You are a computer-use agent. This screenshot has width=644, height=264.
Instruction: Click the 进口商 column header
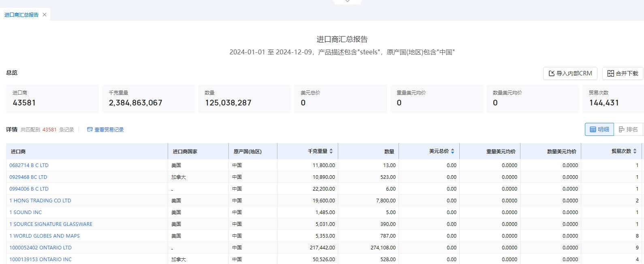click(87, 151)
